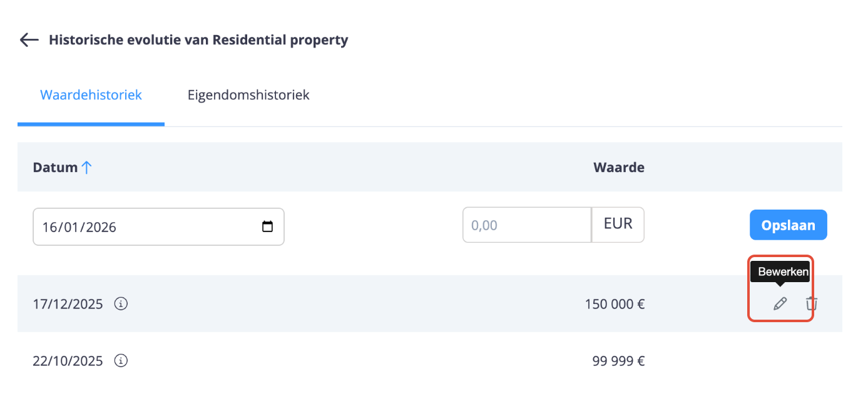Select the 17/12/2025 date cell

[x=68, y=305]
